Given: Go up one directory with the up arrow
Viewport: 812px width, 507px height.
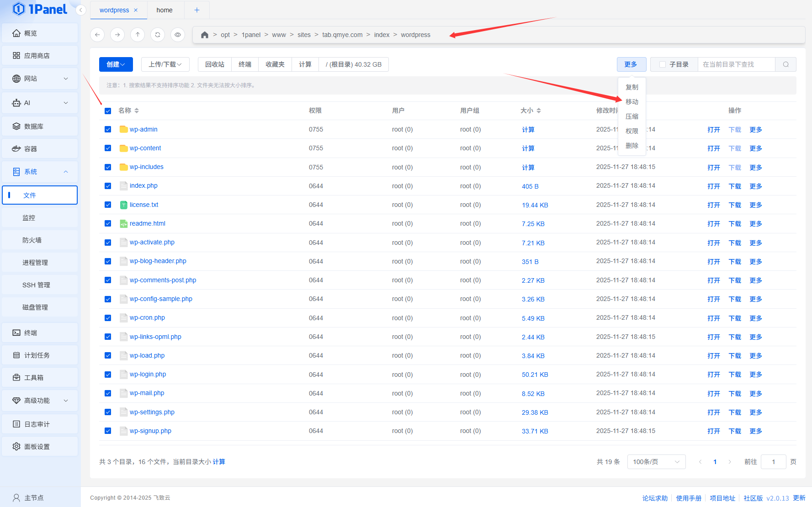Looking at the screenshot, I should pos(138,35).
